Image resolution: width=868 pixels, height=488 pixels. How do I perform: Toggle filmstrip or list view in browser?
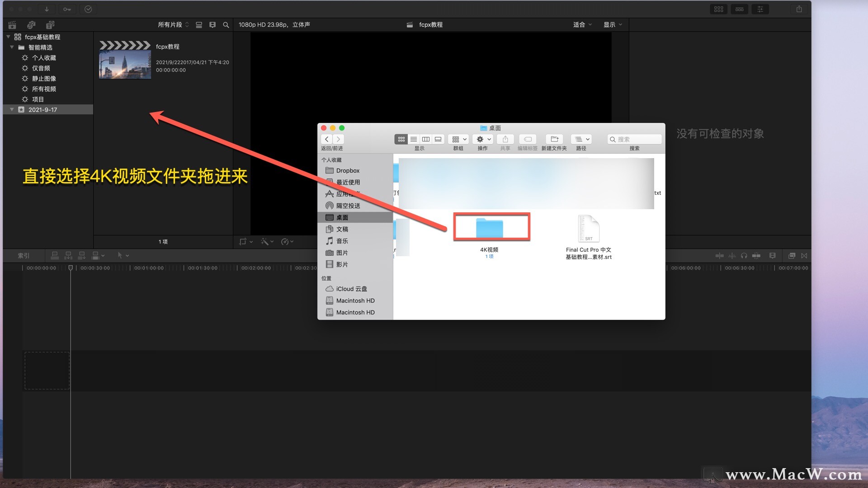[199, 25]
